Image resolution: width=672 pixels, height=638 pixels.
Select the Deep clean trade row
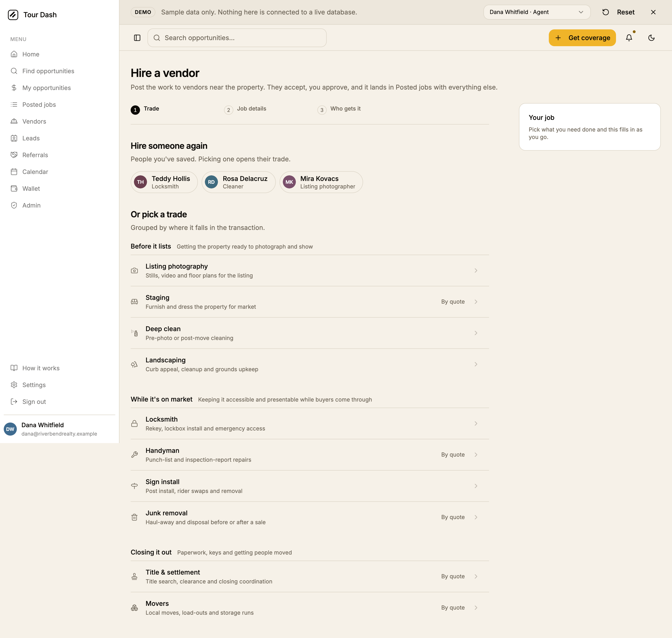[x=310, y=333]
